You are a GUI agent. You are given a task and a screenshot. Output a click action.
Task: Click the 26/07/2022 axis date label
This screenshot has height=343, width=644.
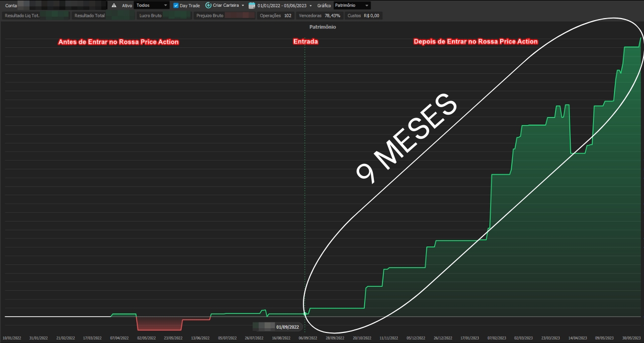tap(254, 338)
